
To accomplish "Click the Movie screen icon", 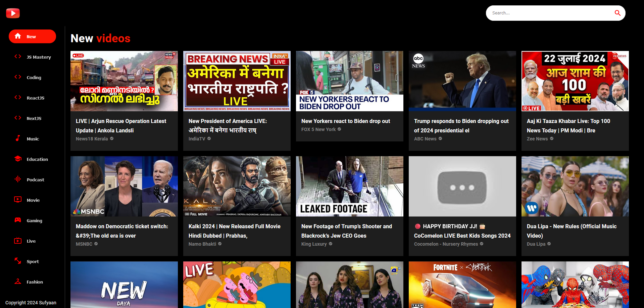I will tap(18, 199).
